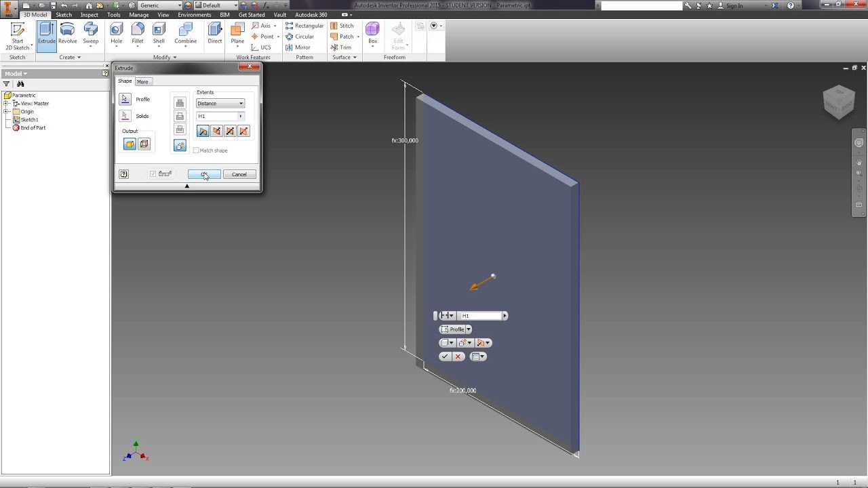Select Asymmetric extrude direction

pyautogui.click(x=244, y=131)
